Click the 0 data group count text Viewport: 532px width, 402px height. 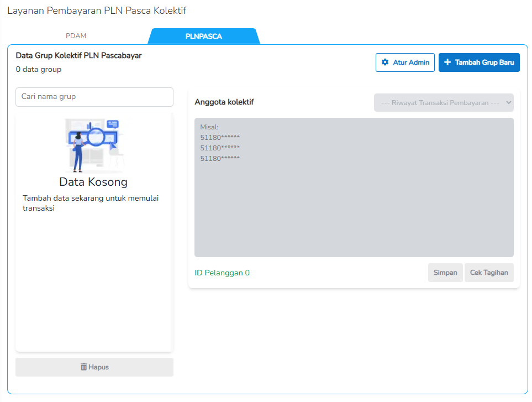pyautogui.click(x=39, y=70)
